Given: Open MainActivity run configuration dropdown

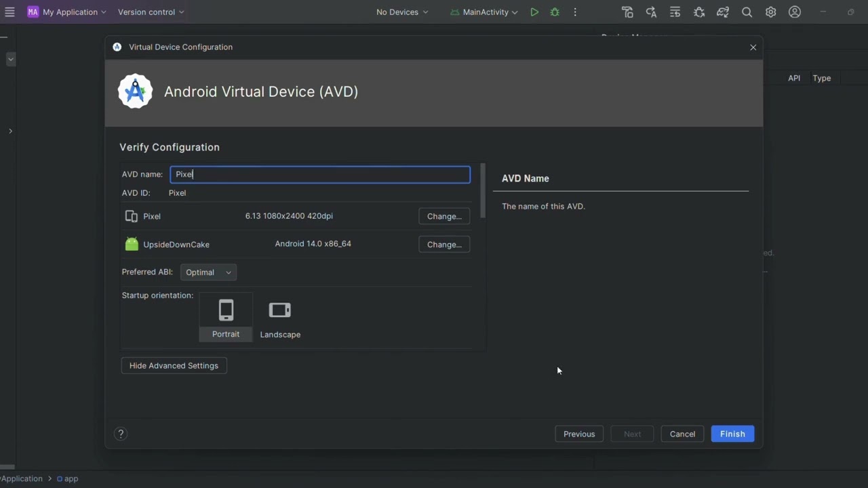Looking at the screenshot, I should (484, 12).
